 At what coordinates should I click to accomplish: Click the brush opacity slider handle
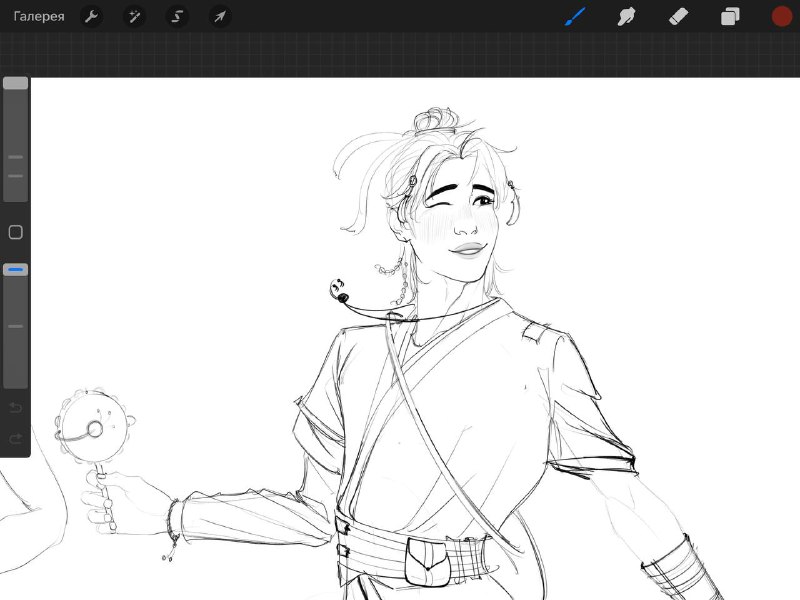(15, 270)
